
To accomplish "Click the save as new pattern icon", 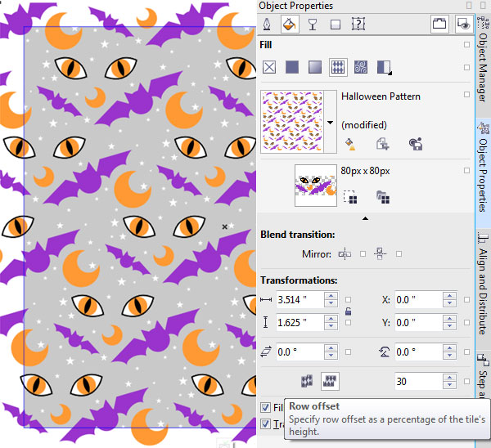I will pyautogui.click(x=416, y=144).
